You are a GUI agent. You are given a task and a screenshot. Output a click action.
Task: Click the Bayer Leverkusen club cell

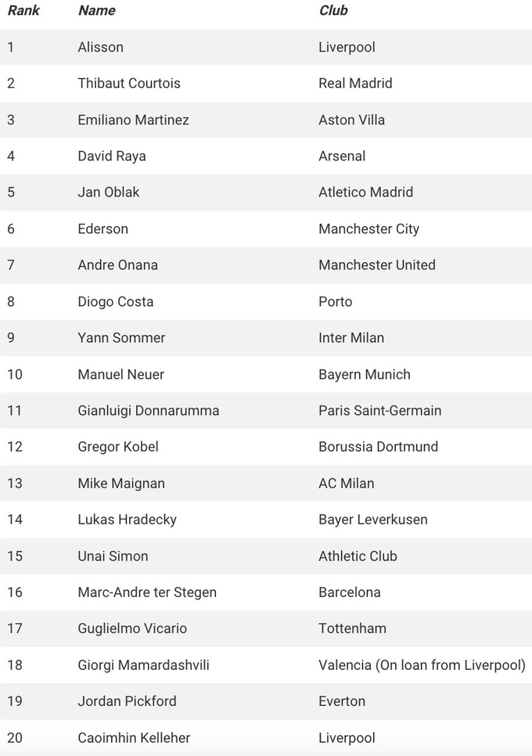click(373, 520)
